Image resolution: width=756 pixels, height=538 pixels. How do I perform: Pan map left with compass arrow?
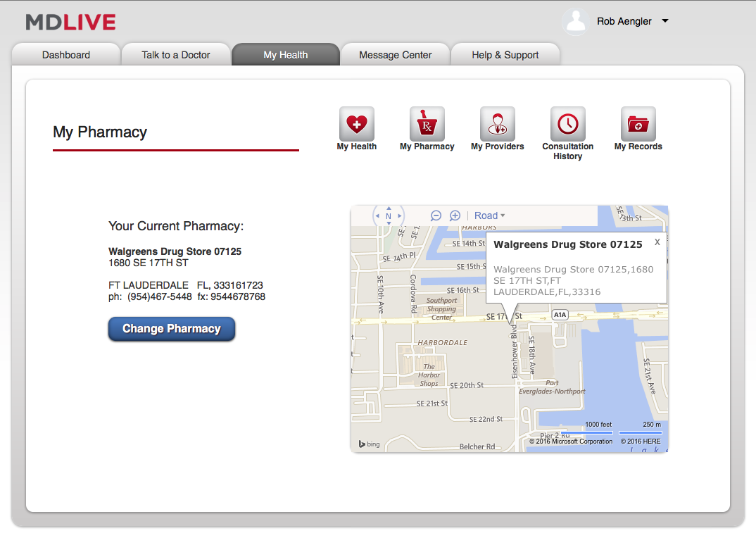pos(377,216)
